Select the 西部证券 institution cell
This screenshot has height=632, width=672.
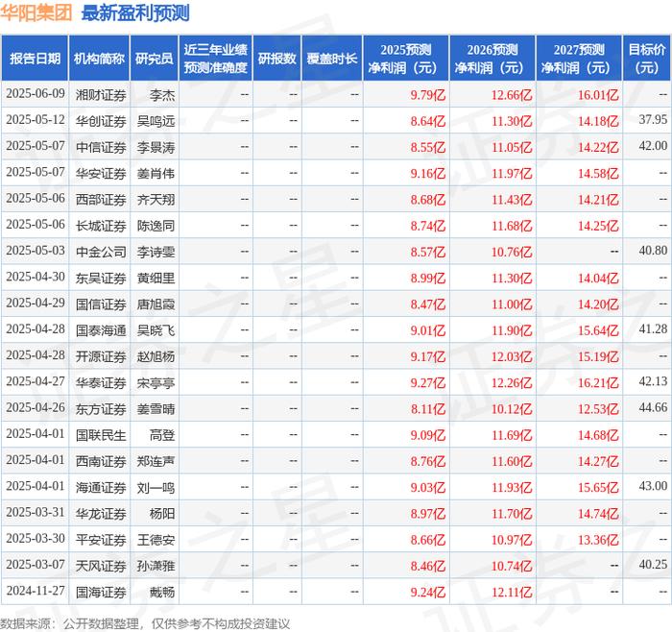pos(101,200)
